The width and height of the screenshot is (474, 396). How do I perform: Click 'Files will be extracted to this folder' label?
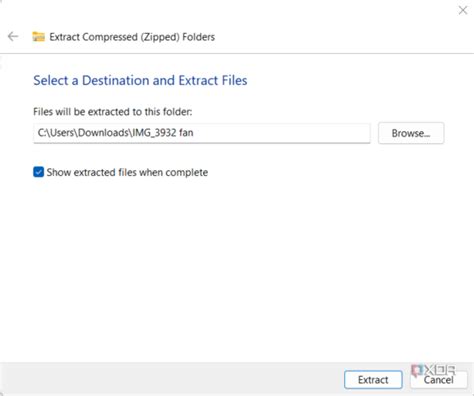[113, 112]
